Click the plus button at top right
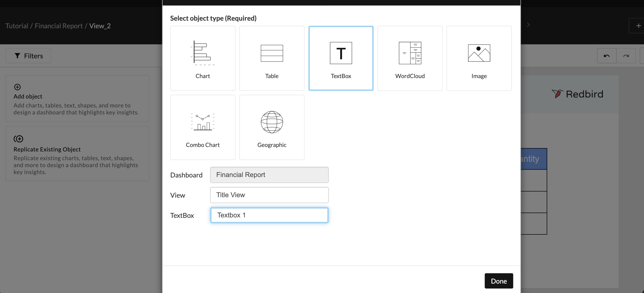Viewport: 644px width, 293px height. point(638,26)
